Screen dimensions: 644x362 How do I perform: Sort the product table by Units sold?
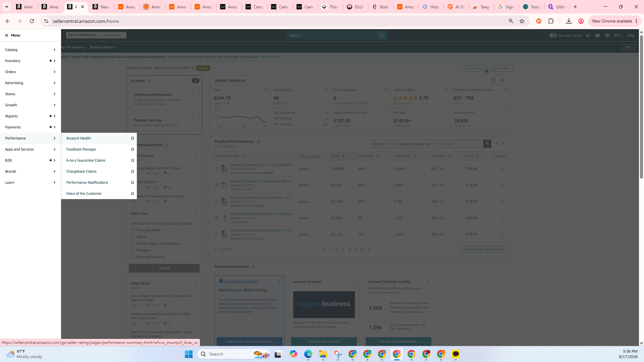[368, 156]
